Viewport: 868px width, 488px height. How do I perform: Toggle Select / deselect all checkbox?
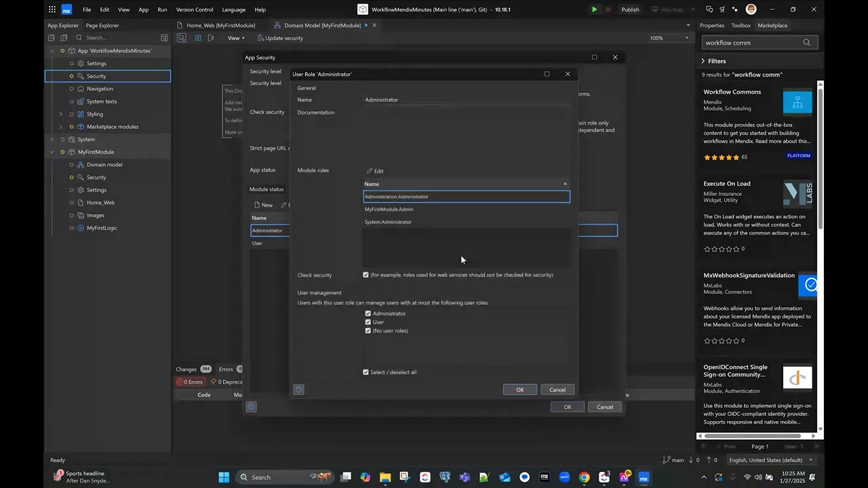(366, 372)
